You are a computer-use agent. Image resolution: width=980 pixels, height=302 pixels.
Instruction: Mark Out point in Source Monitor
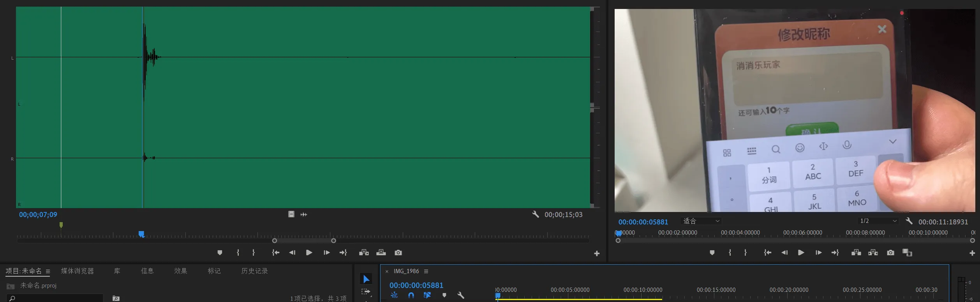tap(254, 253)
